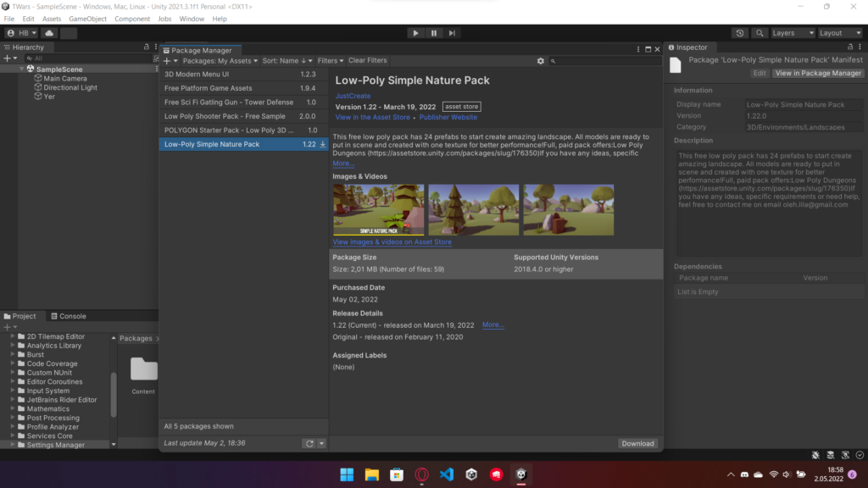The width and height of the screenshot is (868, 488).
Task: Open the first nature pack preview thumbnail
Action: click(x=377, y=209)
